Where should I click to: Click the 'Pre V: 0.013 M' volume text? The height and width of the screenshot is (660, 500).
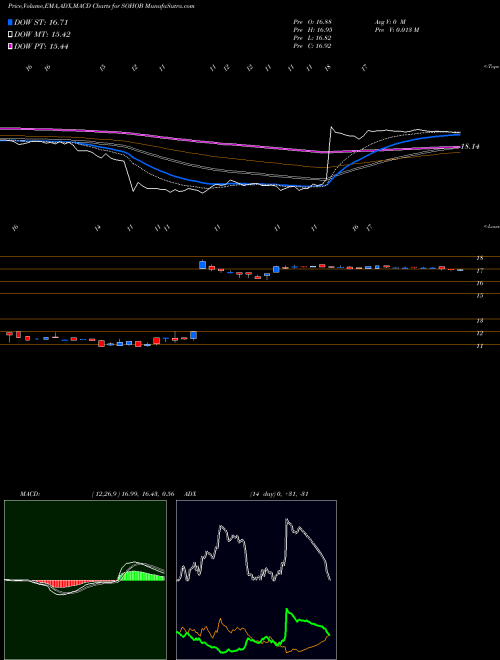pyautogui.click(x=396, y=30)
